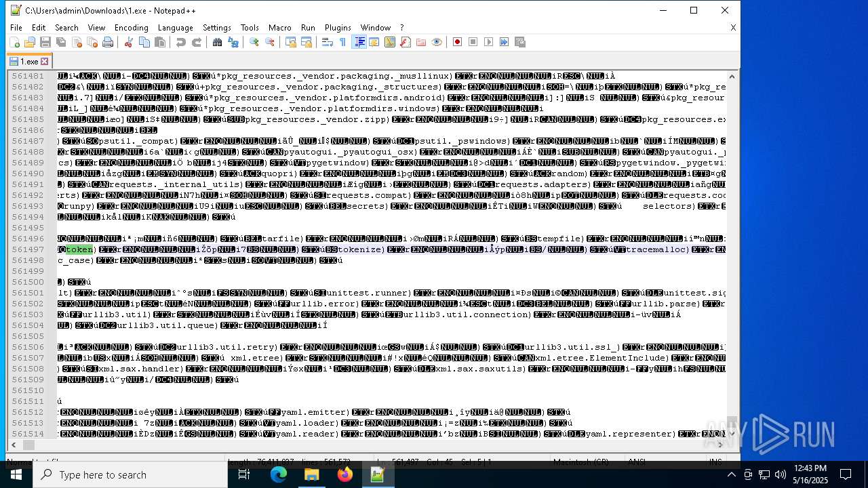Close the 1.exe tab

pyautogui.click(x=45, y=62)
